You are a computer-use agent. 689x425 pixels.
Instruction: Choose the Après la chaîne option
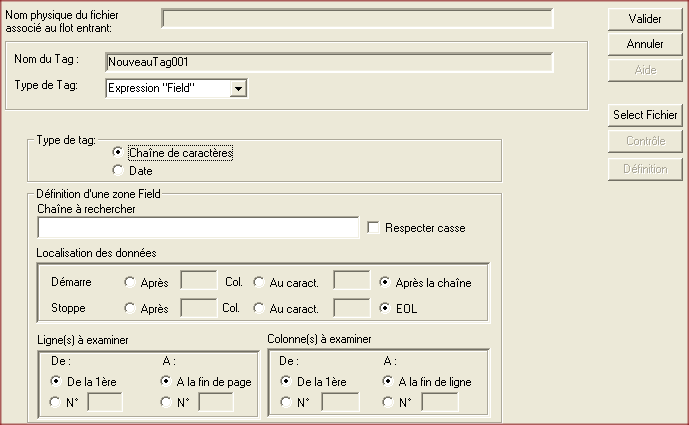[385, 283]
